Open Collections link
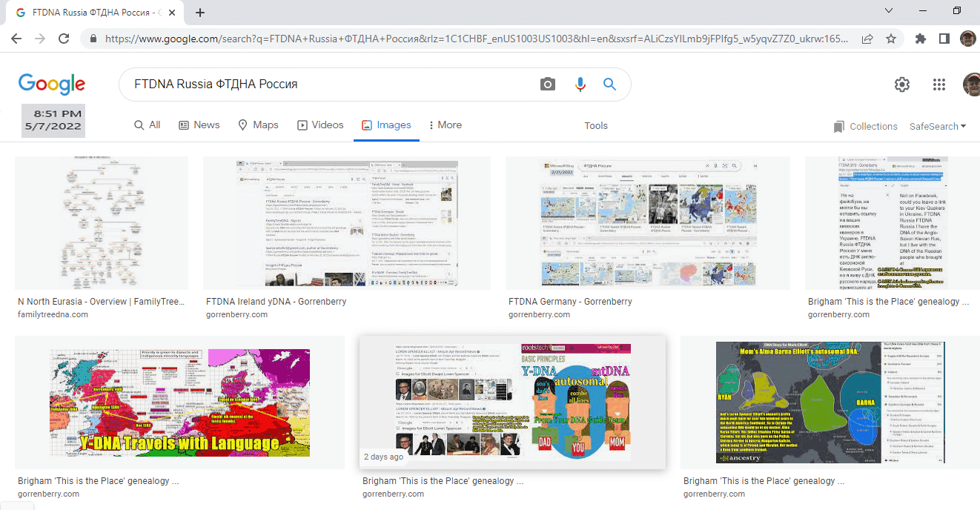The height and width of the screenshot is (510, 980). point(865,127)
